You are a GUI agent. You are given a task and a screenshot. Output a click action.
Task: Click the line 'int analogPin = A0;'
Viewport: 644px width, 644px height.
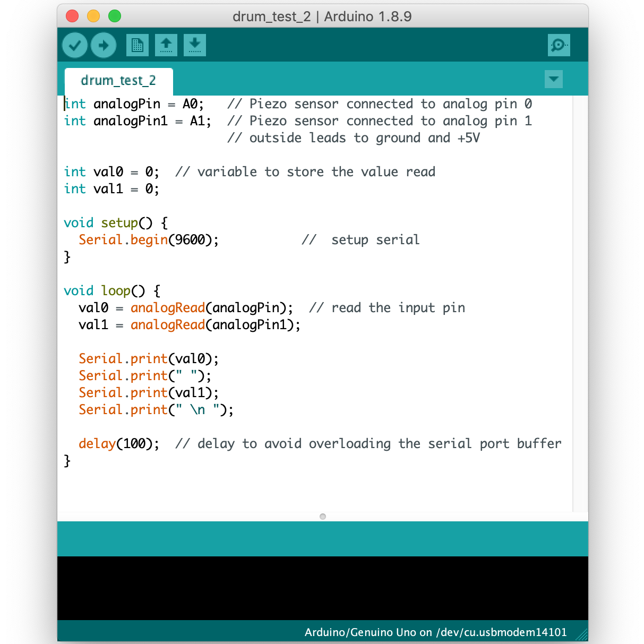134,104
